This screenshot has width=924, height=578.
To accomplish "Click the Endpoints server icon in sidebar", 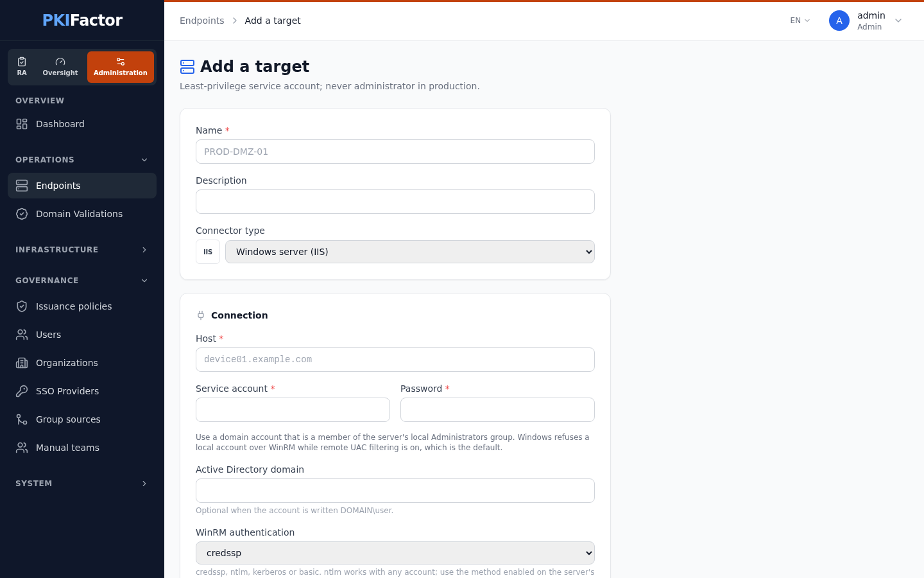I will click(x=22, y=186).
